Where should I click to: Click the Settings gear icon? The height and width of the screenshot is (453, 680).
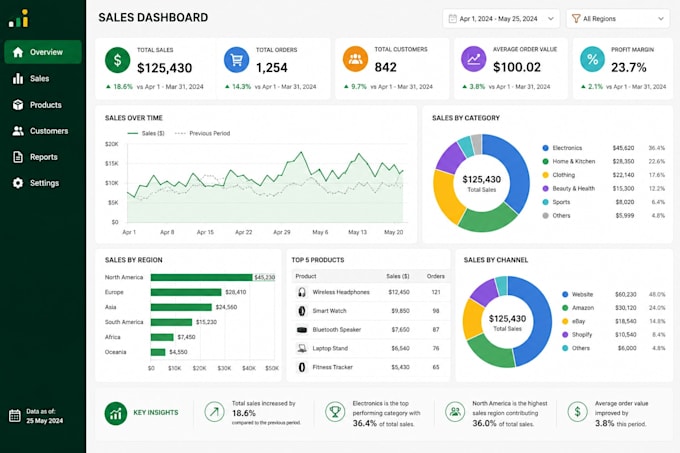coord(18,183)
